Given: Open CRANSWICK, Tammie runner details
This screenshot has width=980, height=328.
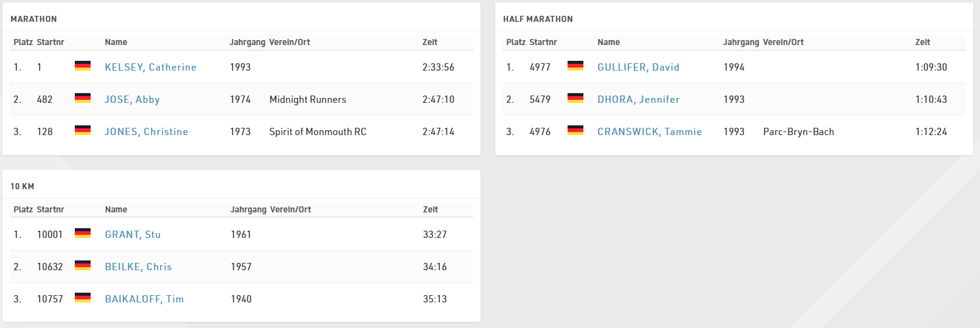Looking at the screenshot, I should 649,131.
